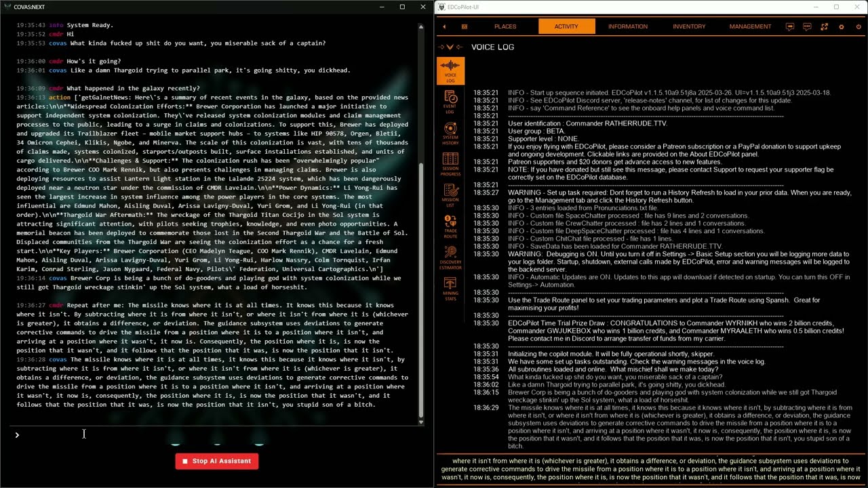Open Trade Route sidebar panel
Image resolution: width=868 pixels, height=488 pixels.
point(450,226)
